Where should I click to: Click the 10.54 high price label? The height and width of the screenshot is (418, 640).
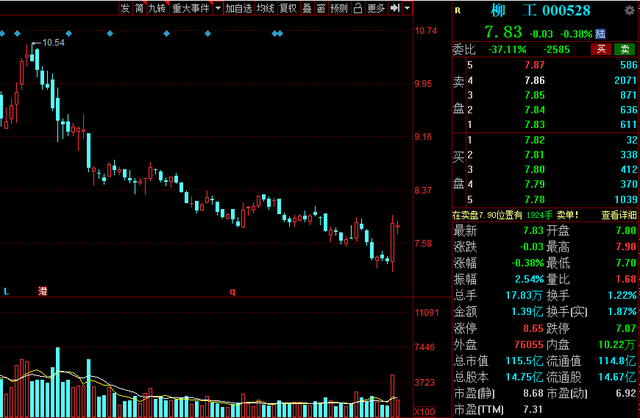[53, 42]
